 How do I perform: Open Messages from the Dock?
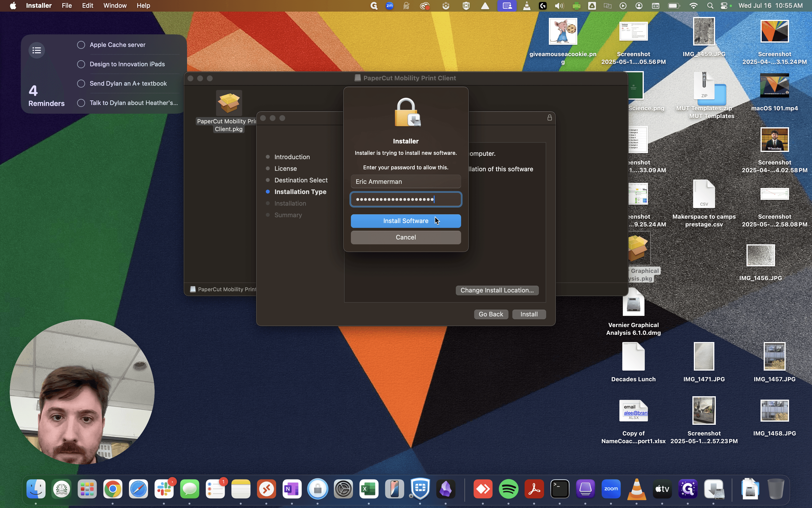(189, 489)
